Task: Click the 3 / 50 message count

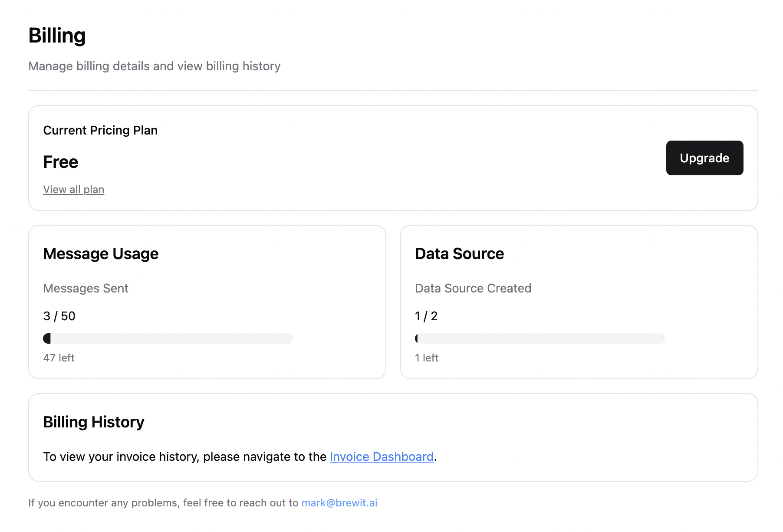Action: [59, 316]
